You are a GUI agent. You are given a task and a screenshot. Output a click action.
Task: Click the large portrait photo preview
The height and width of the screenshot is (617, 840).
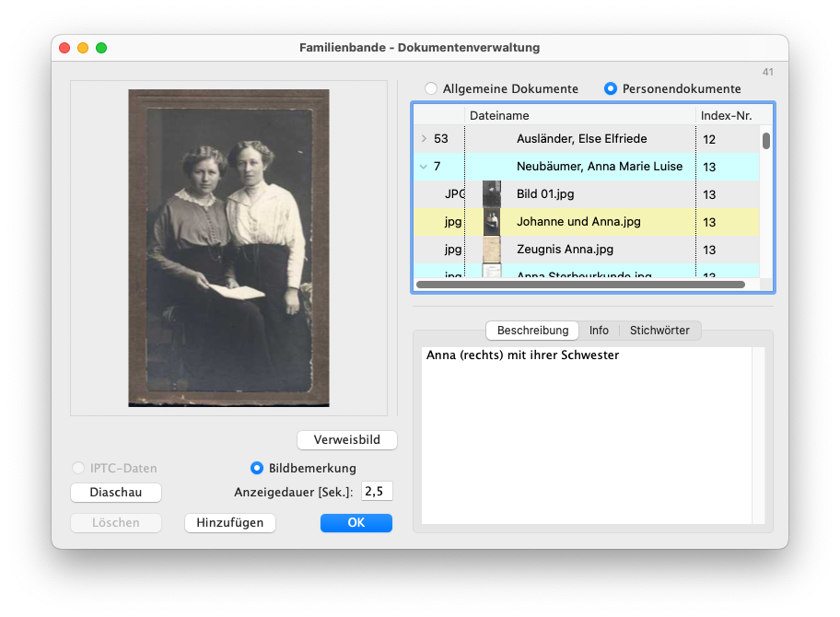[228, 248]
